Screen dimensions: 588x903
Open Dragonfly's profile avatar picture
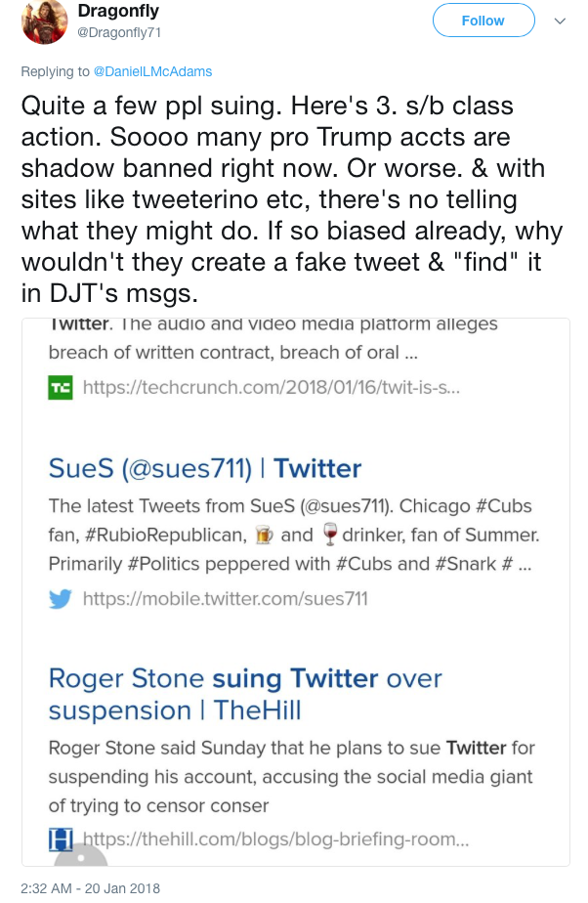click(45, 21)
